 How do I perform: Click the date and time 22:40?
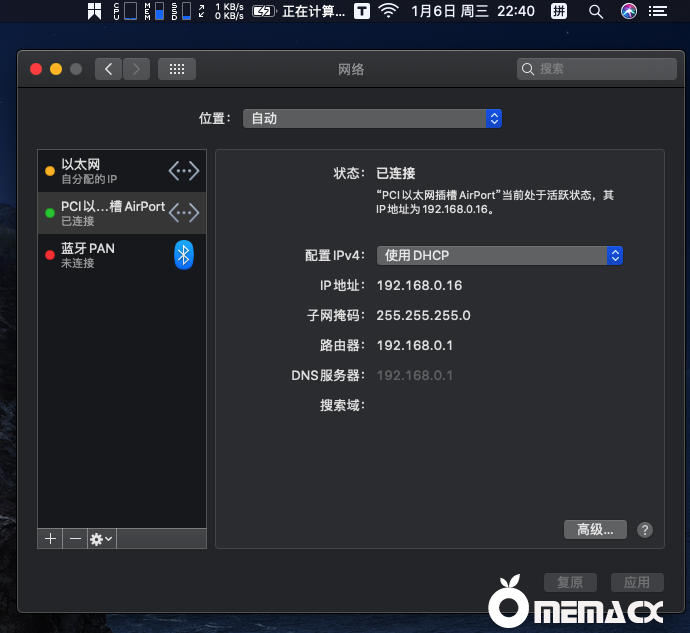coord(473,11)
